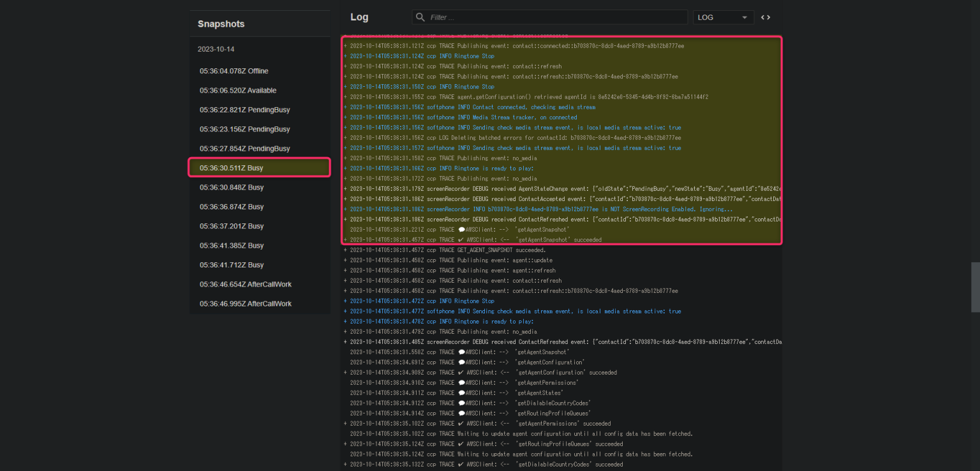This screenshot has height=471, width=980.
Task: Click into the Filter text field
Action: 555,17
